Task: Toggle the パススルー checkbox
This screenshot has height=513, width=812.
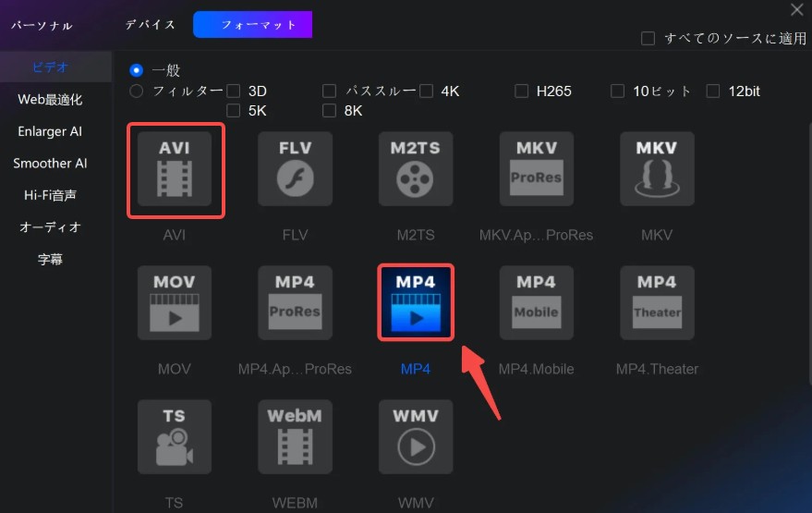Action: click(x=330, y=92)
